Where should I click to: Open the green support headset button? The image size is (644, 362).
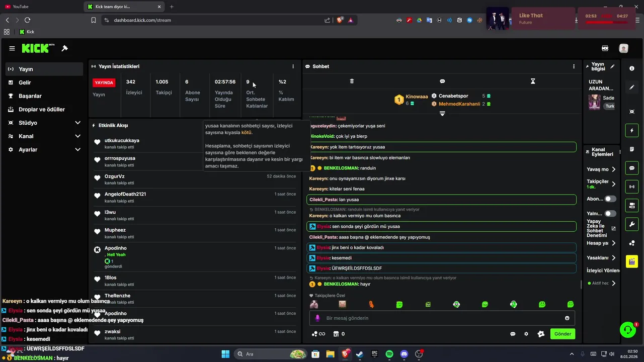coord(628,330)
